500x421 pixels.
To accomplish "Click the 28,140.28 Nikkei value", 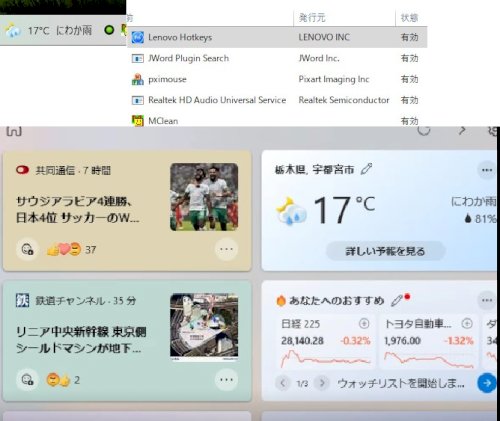I will tap(302, 341).
